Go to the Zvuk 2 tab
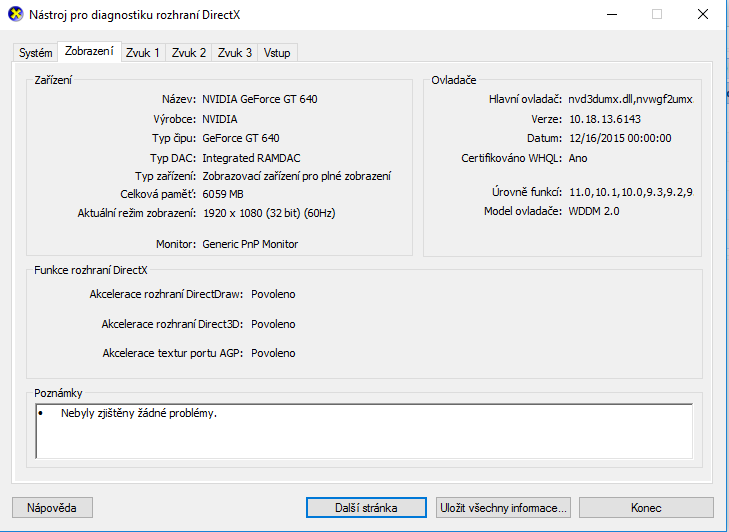 [x=188, y=53]
